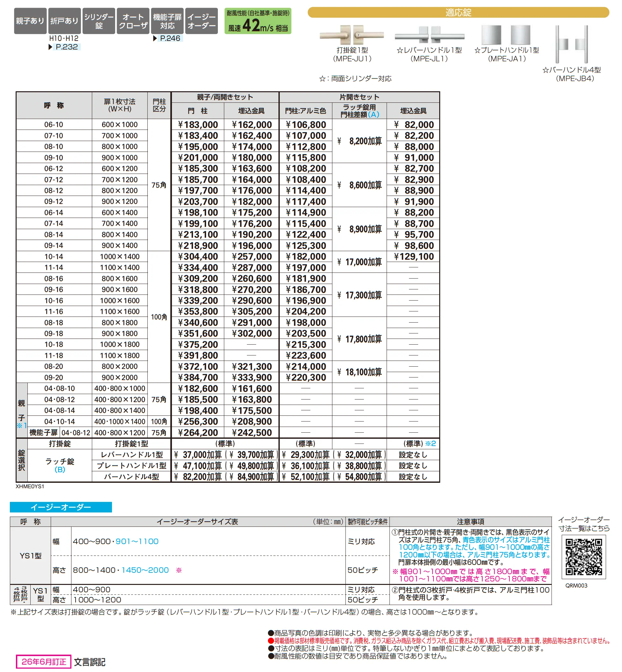Viewport: 622px width, 672px height.
Task: Select the 04·08-10 親子 row name
Action: [60, 389]
